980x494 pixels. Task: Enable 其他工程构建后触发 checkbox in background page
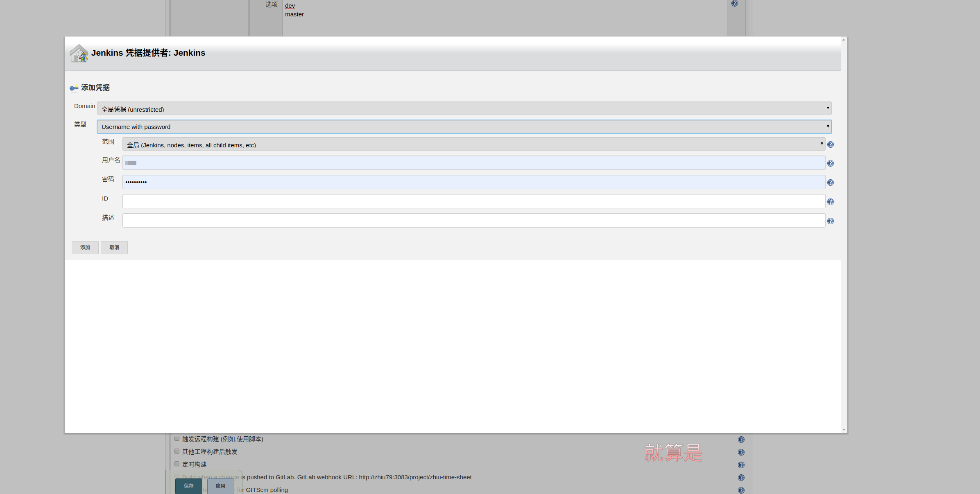click(x=177, y=451)
